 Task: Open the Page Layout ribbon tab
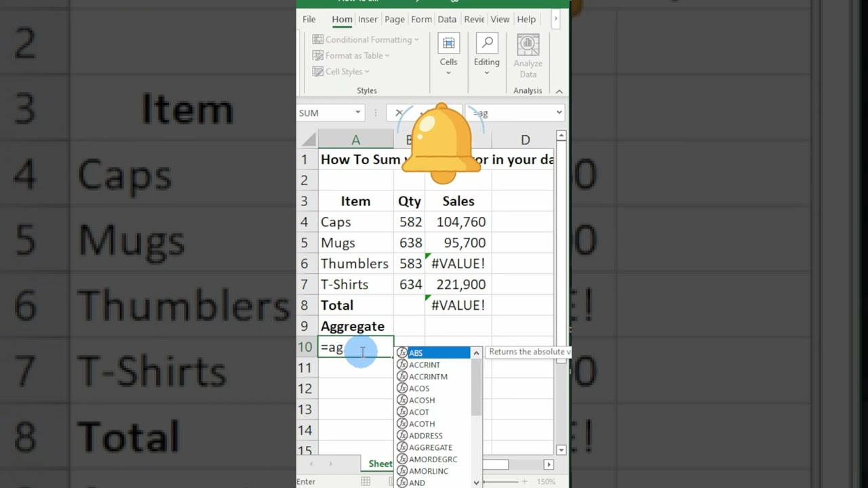pyautogui.click(x=395, y=20)
